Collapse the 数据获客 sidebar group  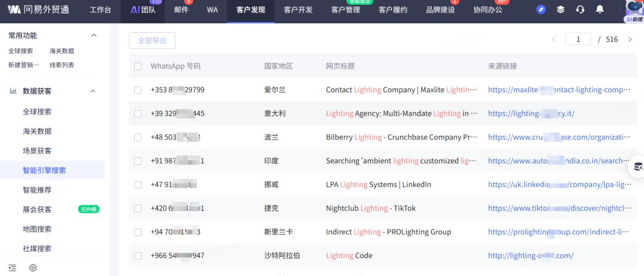click(x=93, y=91)
